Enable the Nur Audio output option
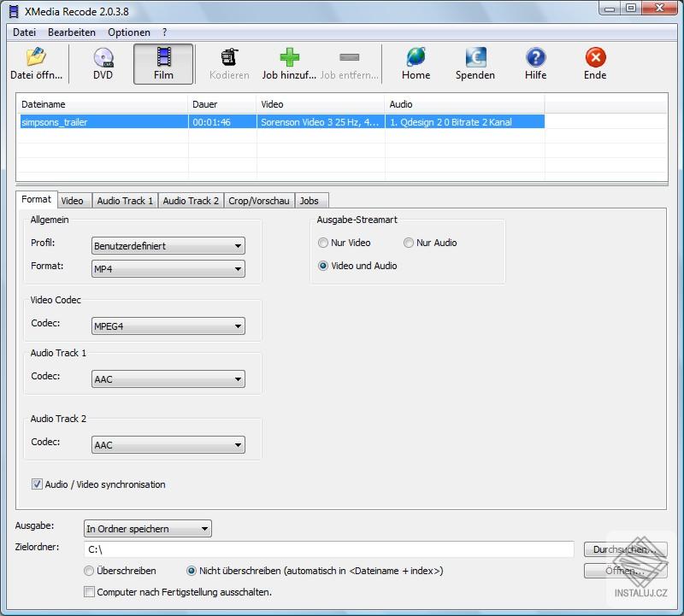Screen dimensions: 684x616 (x=409, y=243)
